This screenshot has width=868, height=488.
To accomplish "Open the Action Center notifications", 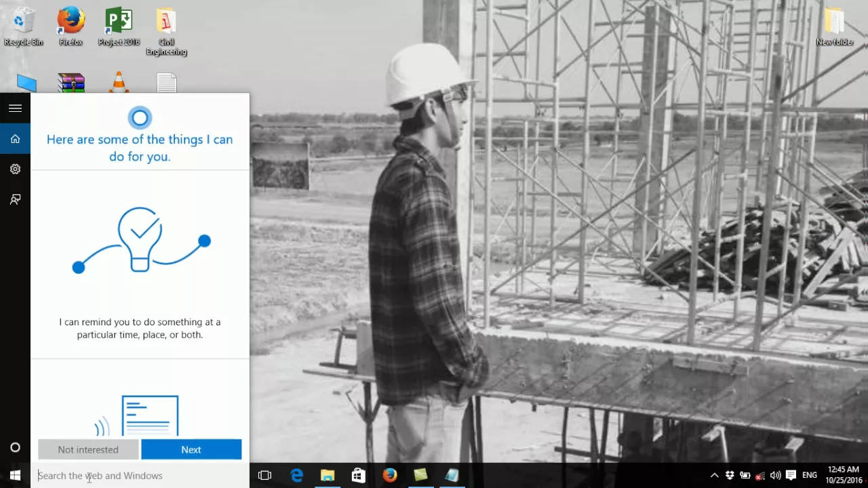I will (791, 476).
